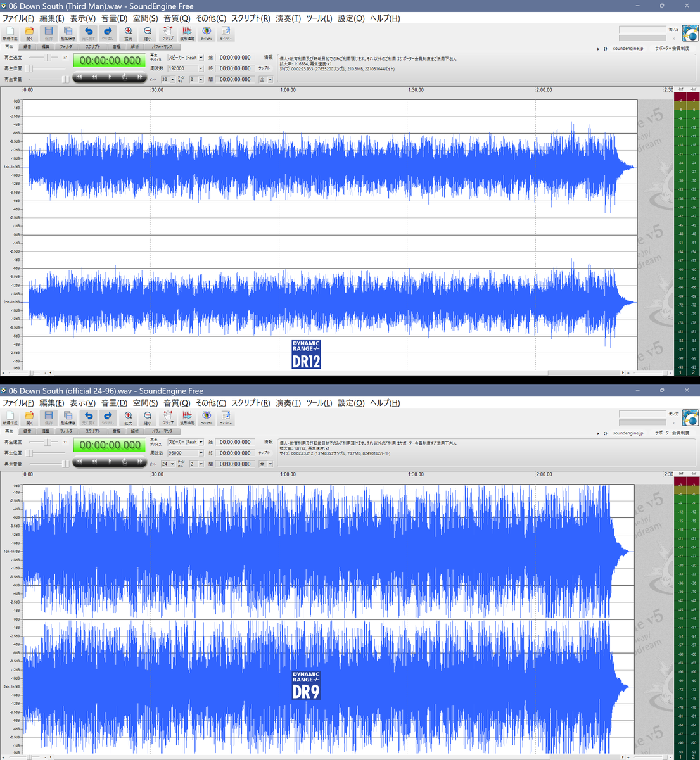Open 音質(Q) menu in official 24-96 window
This screenshot has width=700, height=760.
[x=177, y=403]
